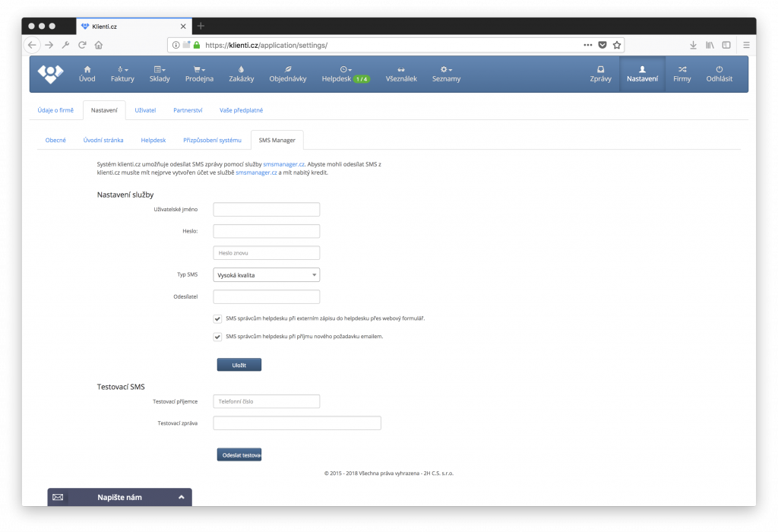Click the Firmy shuffle icon
The image size is (778, 532).
coord(682,69)
